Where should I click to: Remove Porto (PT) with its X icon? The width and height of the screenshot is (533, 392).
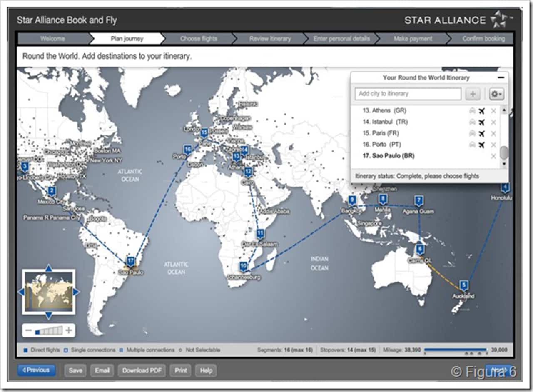point(493,145)
